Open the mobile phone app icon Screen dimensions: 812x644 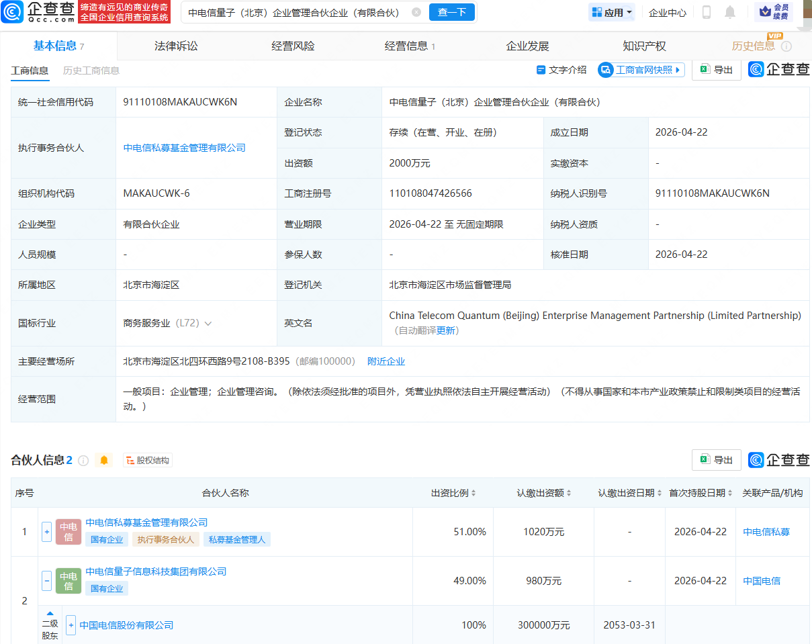pos(706,12)
